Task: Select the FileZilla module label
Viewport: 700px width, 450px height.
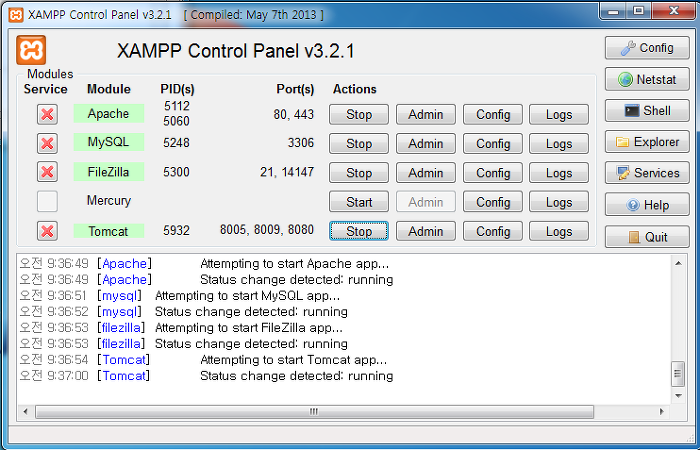Action: pos(108,172)
